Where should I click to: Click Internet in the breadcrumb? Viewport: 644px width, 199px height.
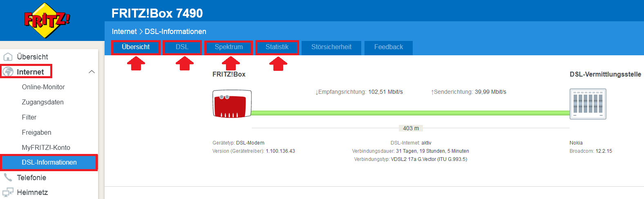(124, 32)
